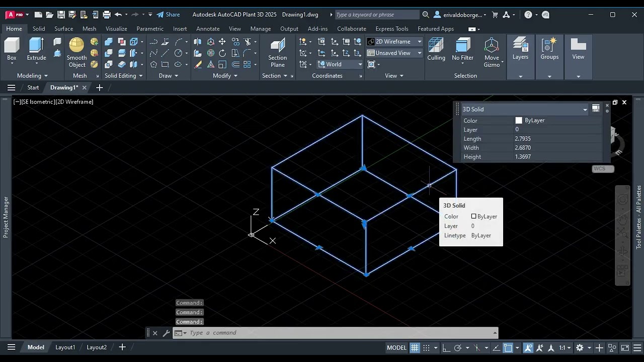Click the Save As icon

point(72,15)
